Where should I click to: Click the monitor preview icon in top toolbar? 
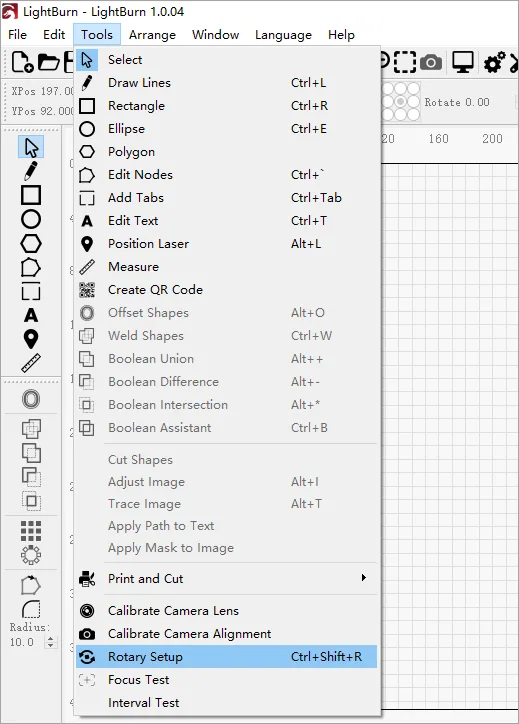[463, 62]
